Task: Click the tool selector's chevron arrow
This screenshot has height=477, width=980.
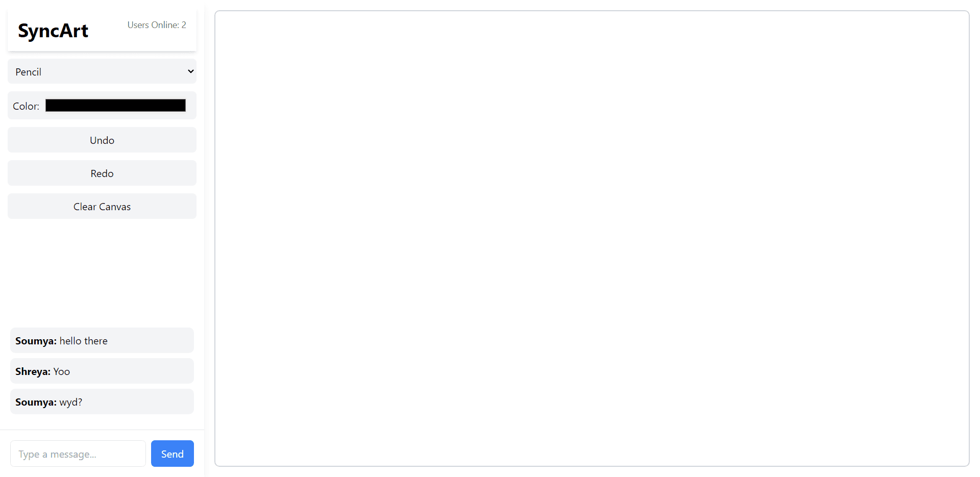Action: [x=190, y=71]
